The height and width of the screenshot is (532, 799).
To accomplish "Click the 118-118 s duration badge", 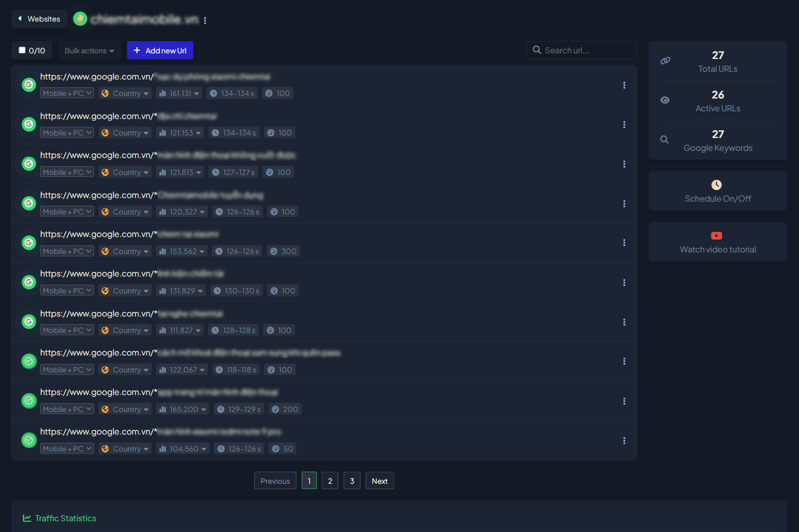I will point(236,370).
